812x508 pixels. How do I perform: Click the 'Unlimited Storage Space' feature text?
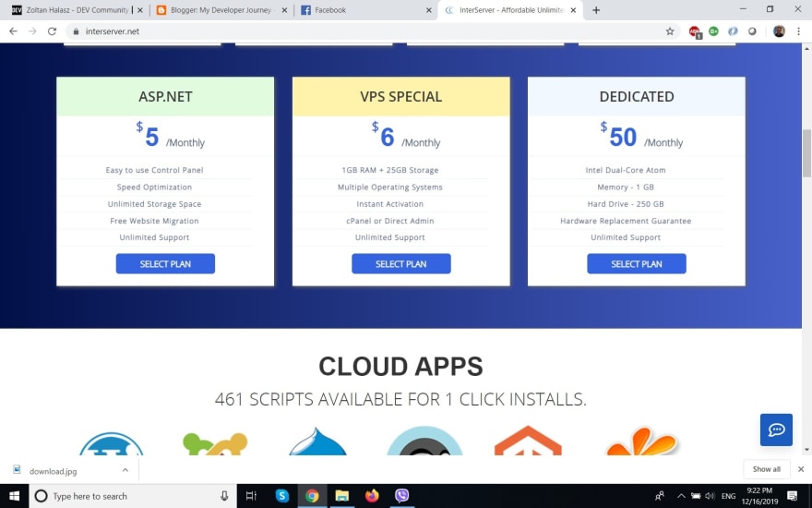click(154, 204)
